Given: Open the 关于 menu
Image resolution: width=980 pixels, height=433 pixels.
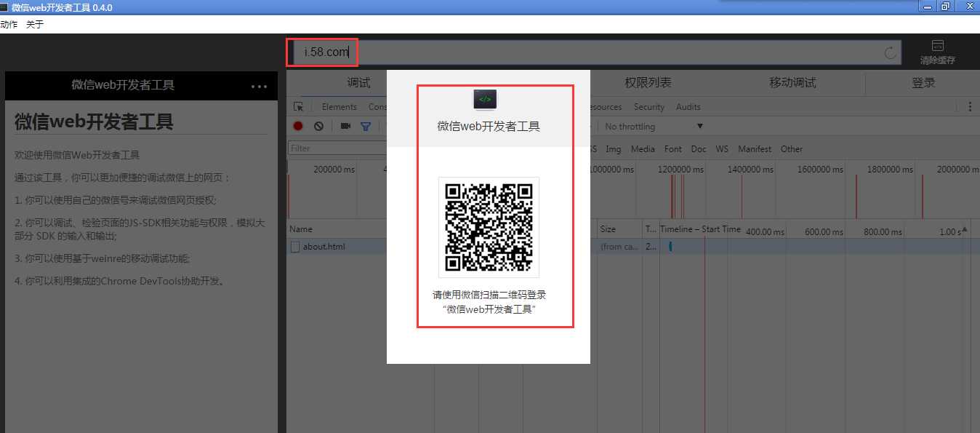Looking at the screenshot, I should pos(35,24).
